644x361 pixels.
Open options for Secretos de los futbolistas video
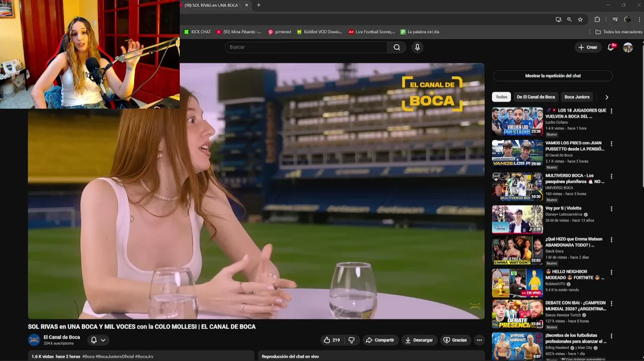coord(611,336)
